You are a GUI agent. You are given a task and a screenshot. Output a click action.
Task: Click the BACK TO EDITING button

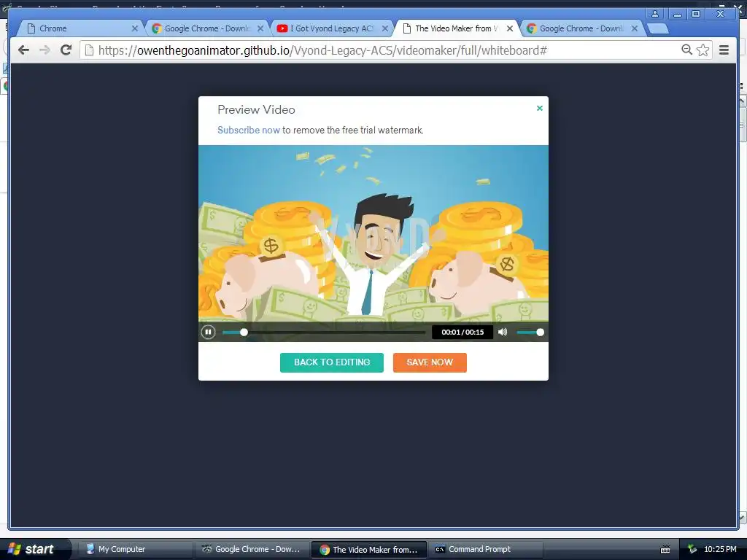332,362
